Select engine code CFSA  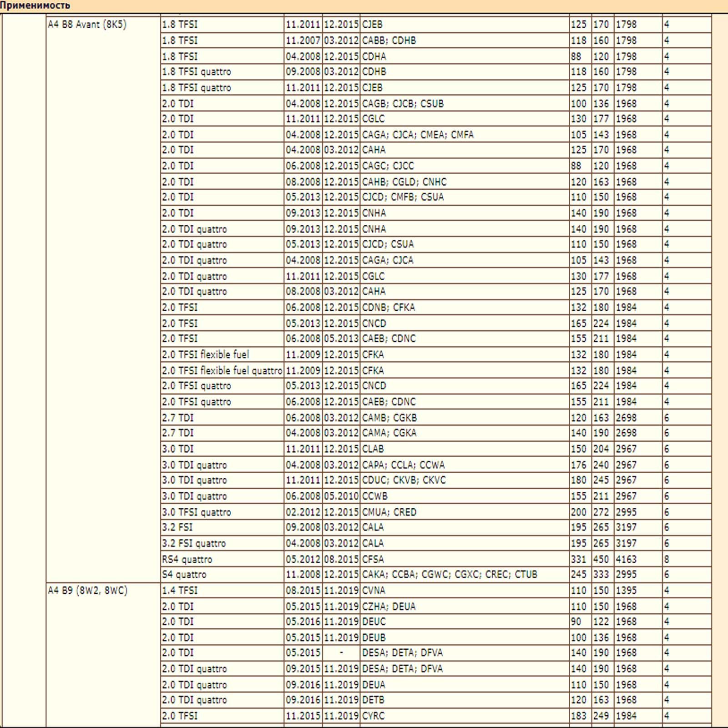[x=373, y=559]
